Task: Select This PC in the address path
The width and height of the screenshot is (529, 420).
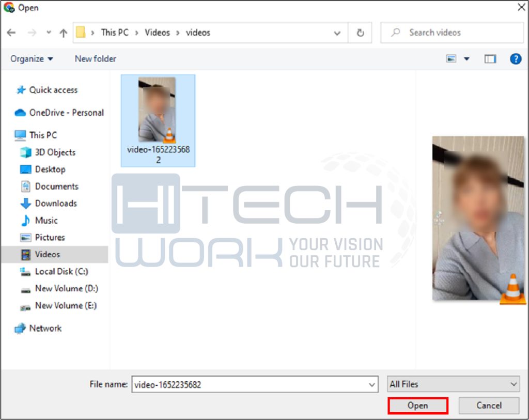Action: [x=115, y=33]
